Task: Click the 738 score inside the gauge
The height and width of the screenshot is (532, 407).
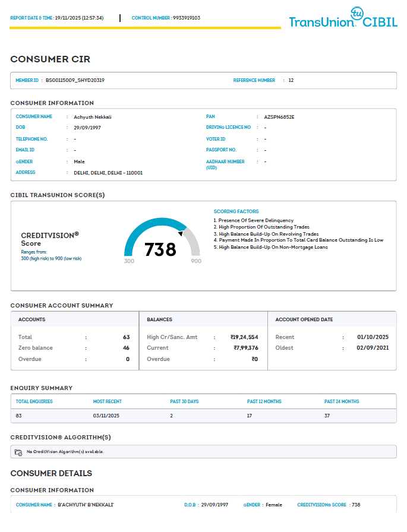Action: pos(160,249)
